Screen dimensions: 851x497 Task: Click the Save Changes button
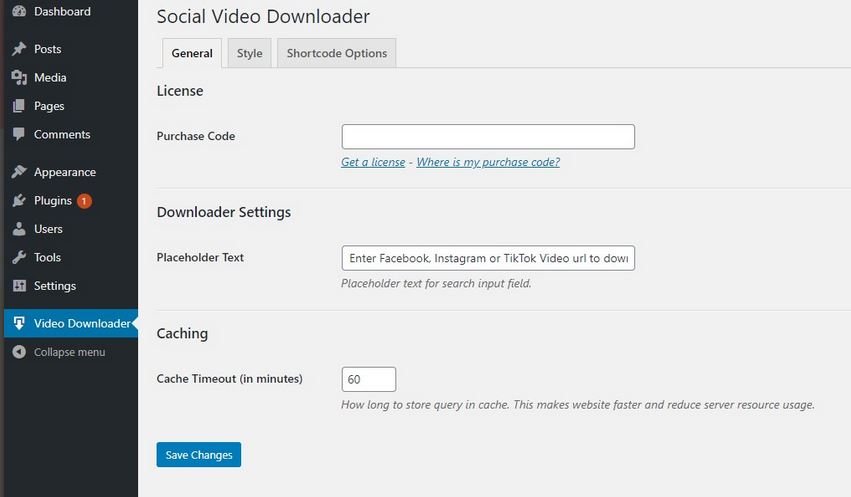tap(199, 455)
